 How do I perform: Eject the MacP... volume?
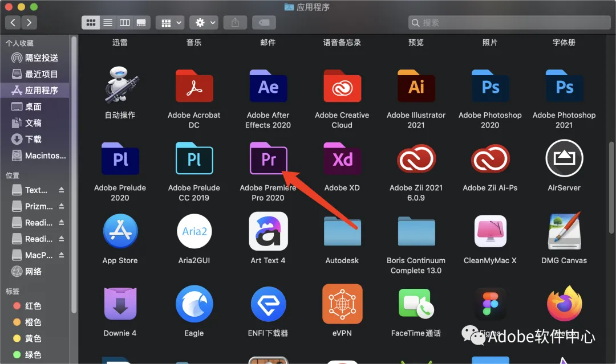tap(61, 255)
